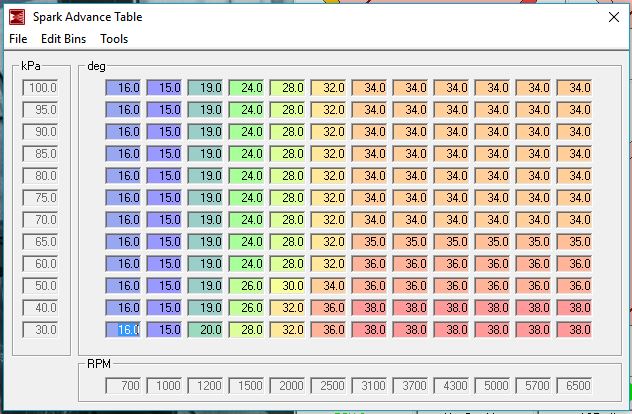Click the 3700 RPM bin field
632x414 pixels.
pyautogui.click(x=410, y=385)
